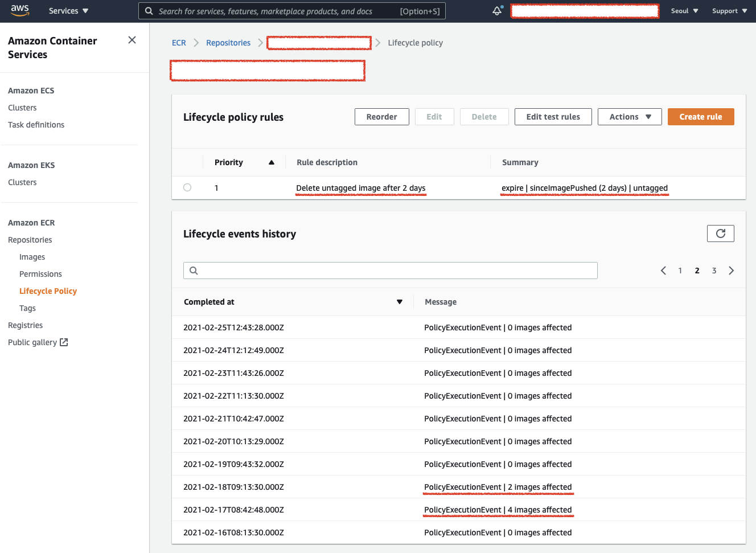Open the notifications bell icon
This screenshot has width=756, height=553.
(497, 11)
